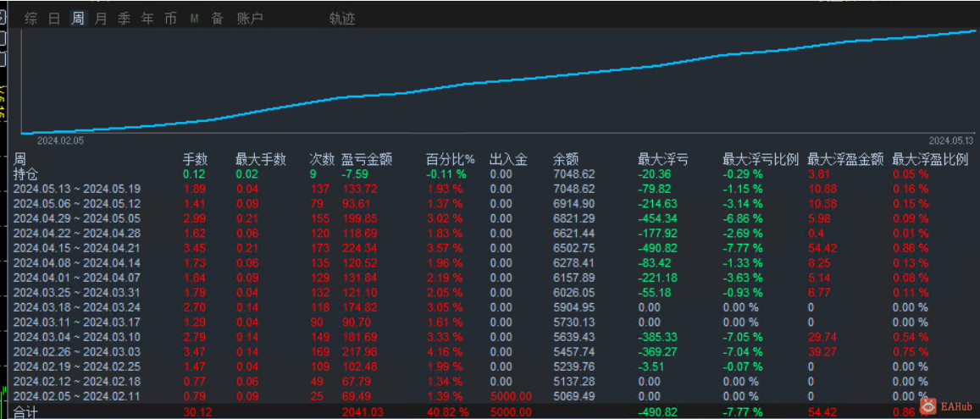Viewport: 980px width, 419px height.
Task: Click the profit value 217.98
Action: [361, 351]
